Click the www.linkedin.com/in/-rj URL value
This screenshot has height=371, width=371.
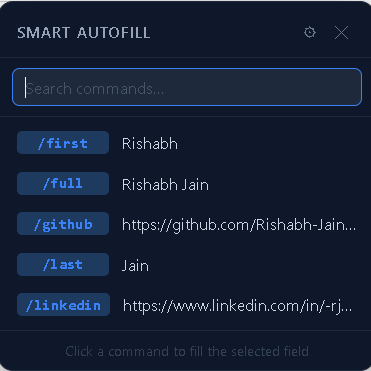(237, 306)
